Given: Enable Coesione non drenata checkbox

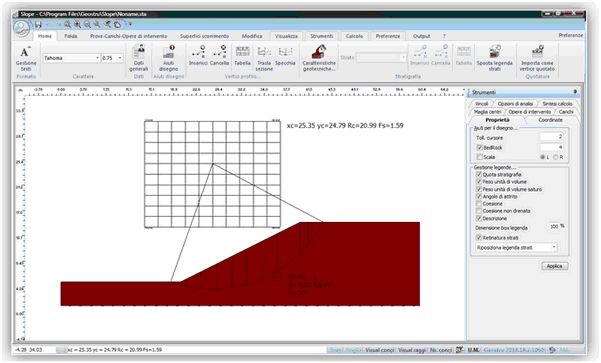Looking at the screenshot, I should point(479,211).
